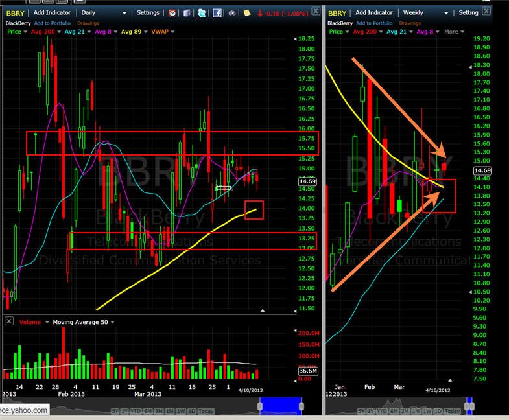Open the alarm clock alert icon
Image resolution: width=509 pixels, height=420 pixels.
[x=172, y=13]
